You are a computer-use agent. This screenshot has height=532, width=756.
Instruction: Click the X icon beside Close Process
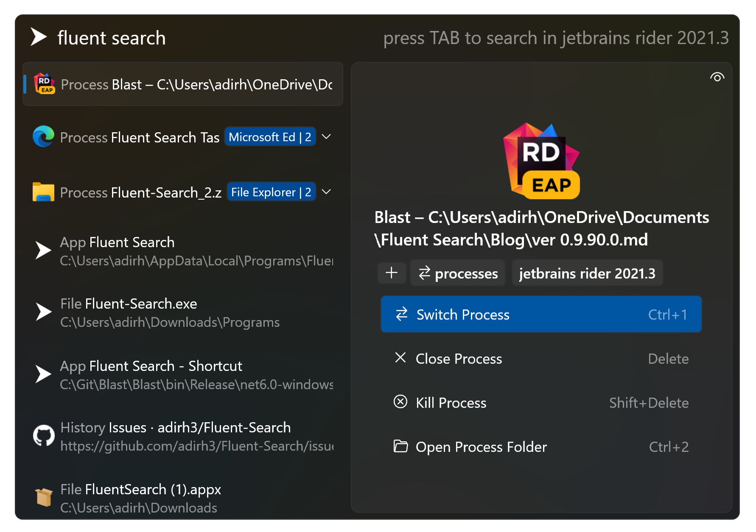click(x=400, y=357)
